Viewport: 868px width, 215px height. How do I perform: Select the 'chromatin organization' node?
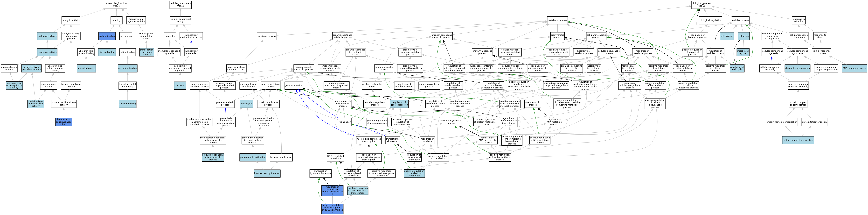click(x=797, y=68)
